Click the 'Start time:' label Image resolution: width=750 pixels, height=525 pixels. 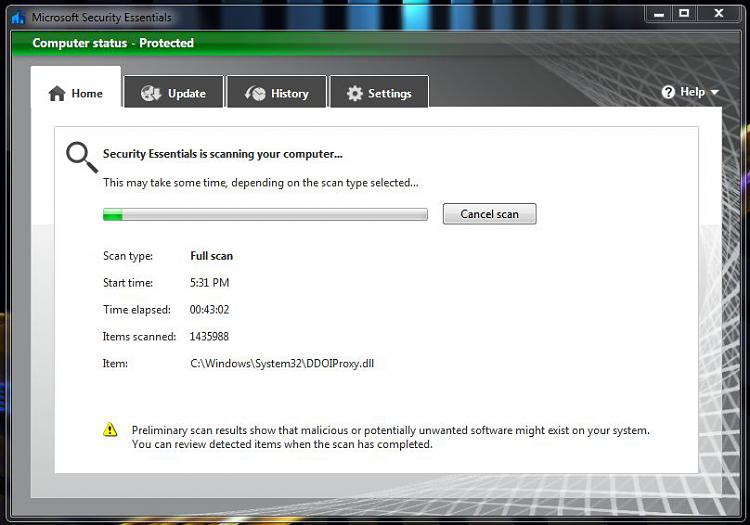click(128, 283)
